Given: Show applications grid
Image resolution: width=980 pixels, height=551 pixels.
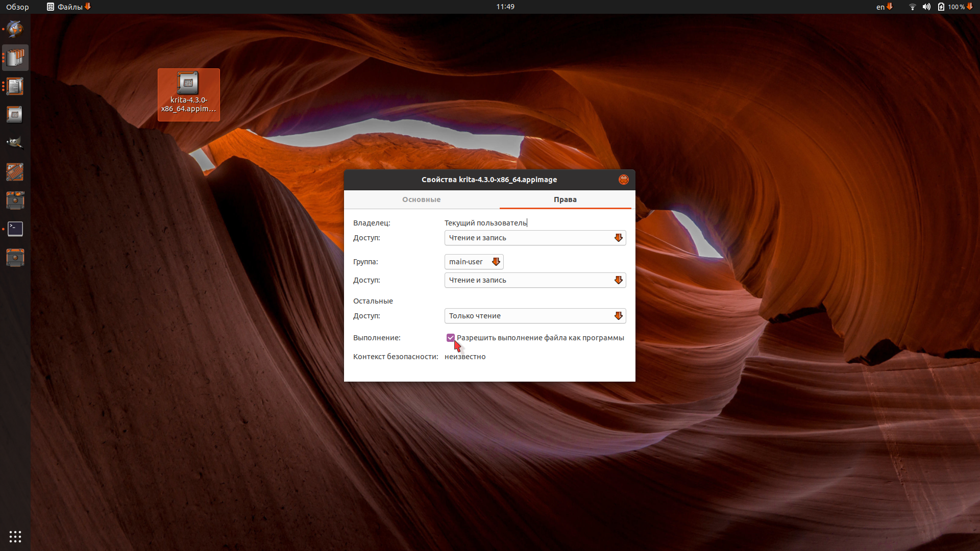Looking at the screenshot, I should 15,536.
